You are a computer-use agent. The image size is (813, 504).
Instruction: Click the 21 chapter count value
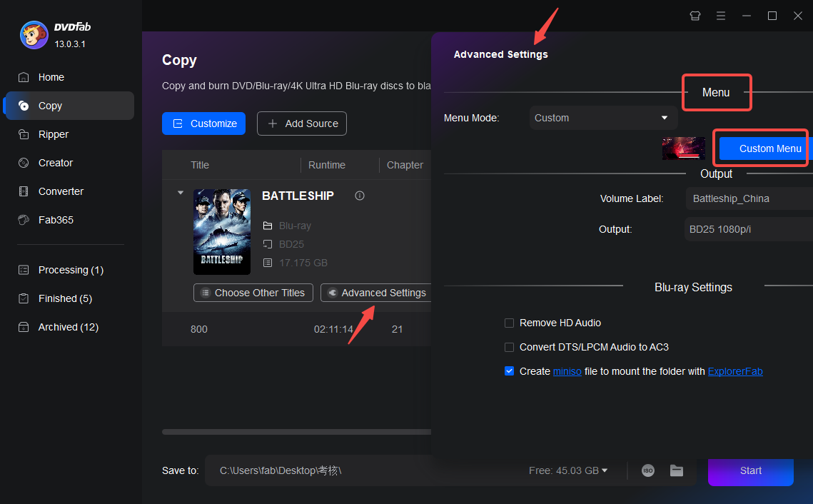[397, 329]
